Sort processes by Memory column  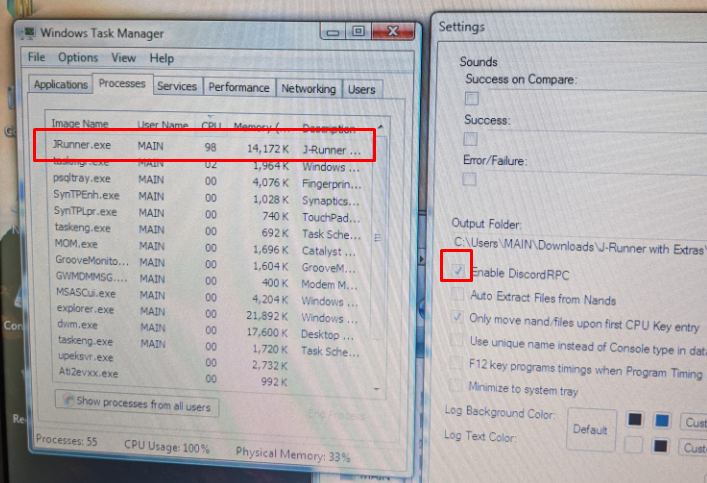(262, 127)
